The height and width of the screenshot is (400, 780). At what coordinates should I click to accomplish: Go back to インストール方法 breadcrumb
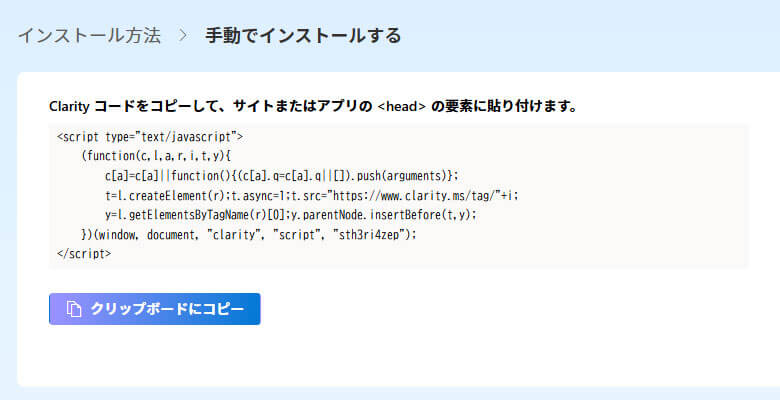(x=90, y=36)
